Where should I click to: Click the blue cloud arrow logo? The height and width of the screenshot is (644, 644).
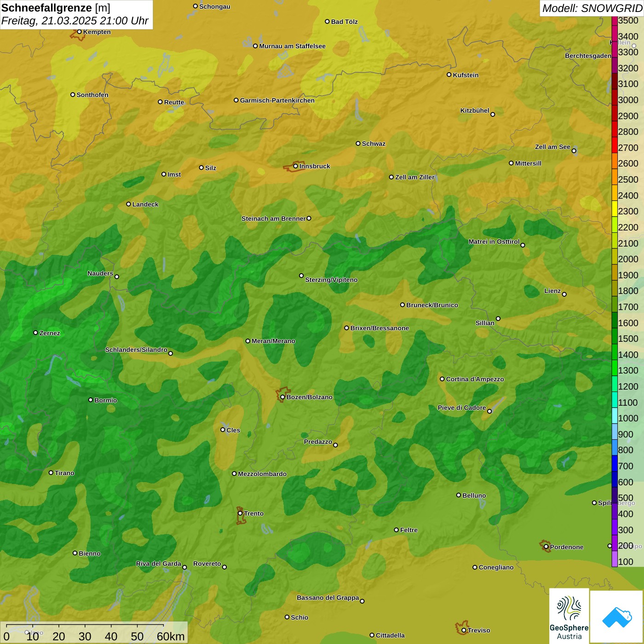click(616, 616)
